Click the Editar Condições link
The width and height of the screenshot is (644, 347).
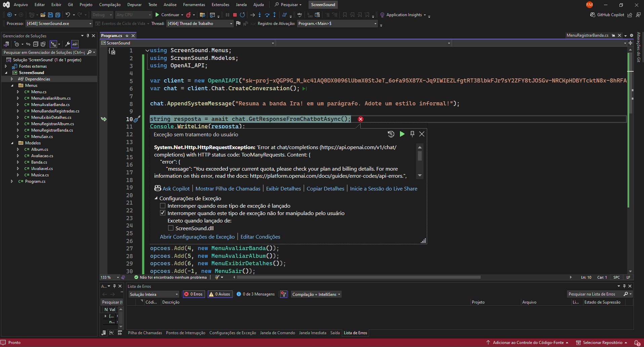click(x=260, y=237)
